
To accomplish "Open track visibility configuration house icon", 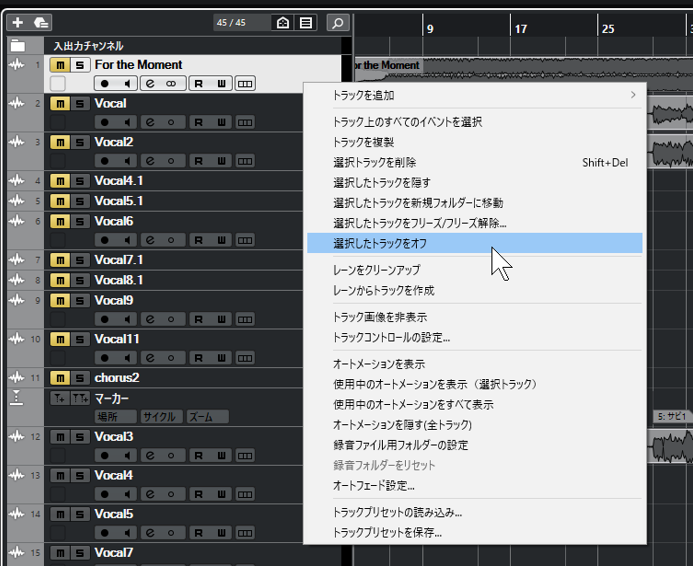I will point(283,23).
